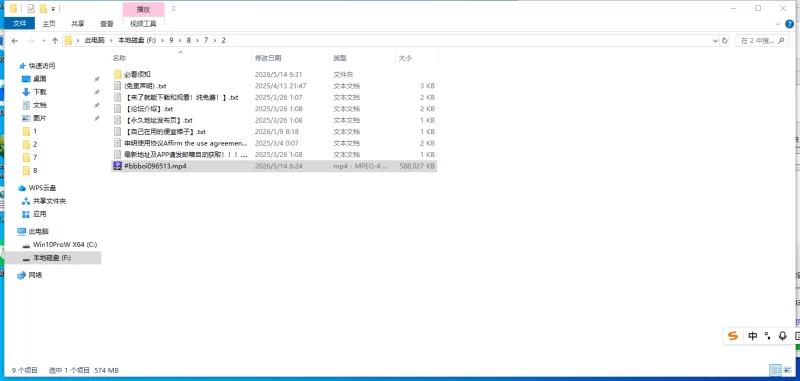Go up one folder level arrow
Screen dimensions: 800x381
[55, 41]
